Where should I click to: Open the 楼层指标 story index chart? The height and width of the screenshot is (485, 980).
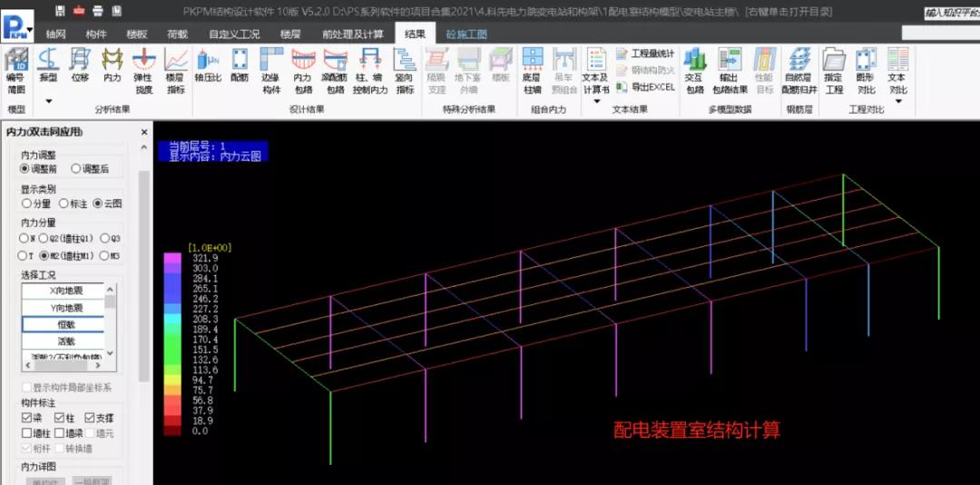176,72
